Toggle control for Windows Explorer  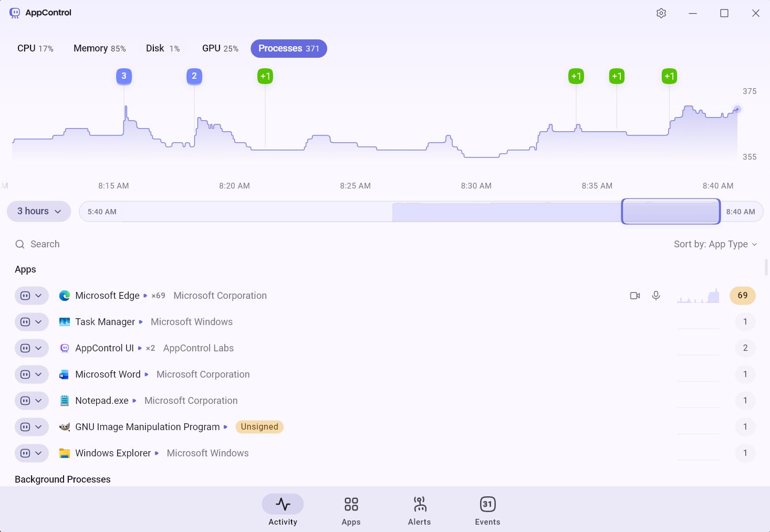(x=25, y=453)
